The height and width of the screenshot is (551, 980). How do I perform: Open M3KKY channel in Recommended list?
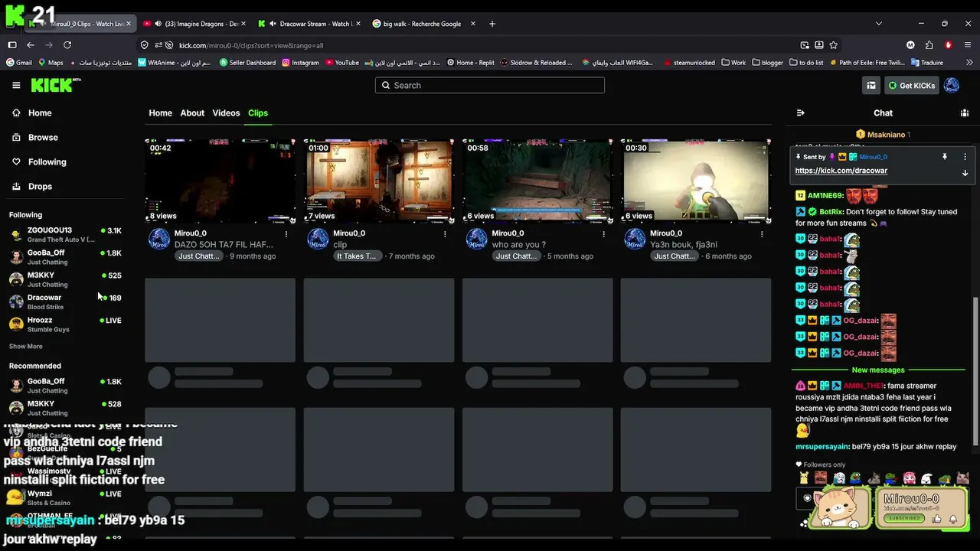[x=65, y=408]
